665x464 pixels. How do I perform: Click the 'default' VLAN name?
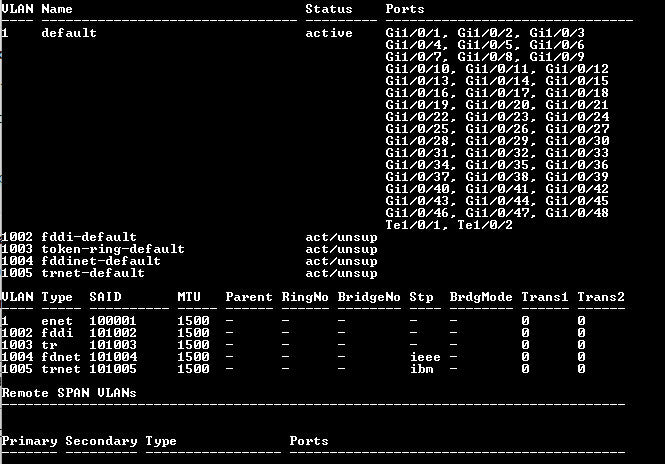click(x=69, y=33)
